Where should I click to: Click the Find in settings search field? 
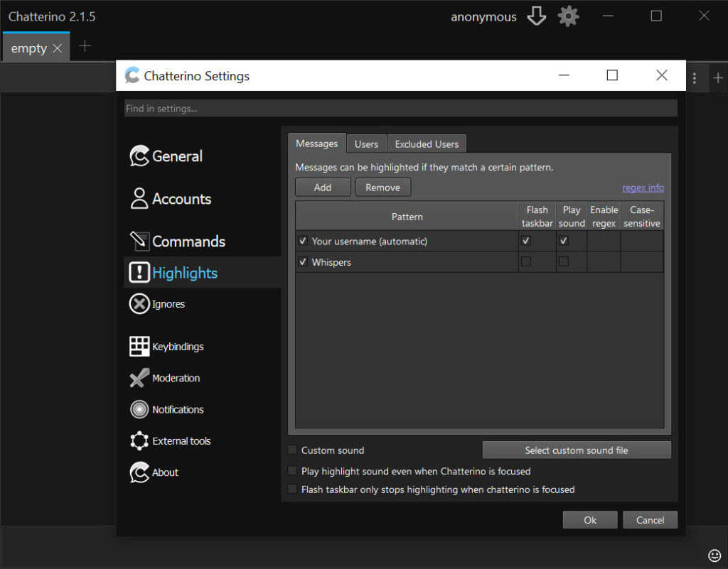tap(400, 109)
